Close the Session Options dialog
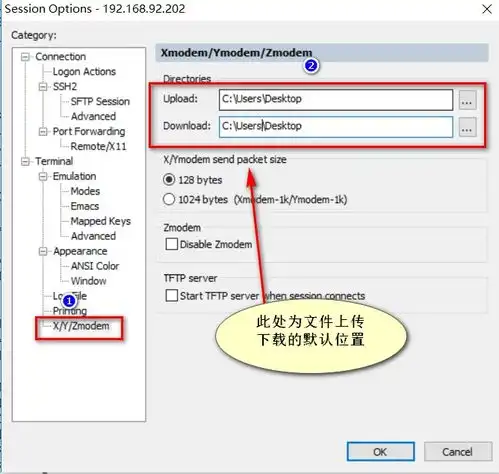This screenshot has height=474, width=499. pyautogui.click(x=487, y=9)
